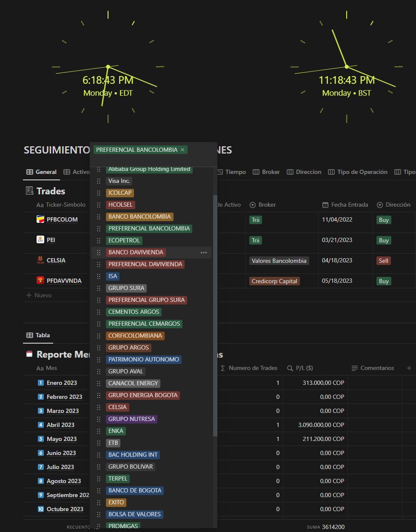Open the Dirección column header menu
Screen dimensions: 416x532
point(394,205)
